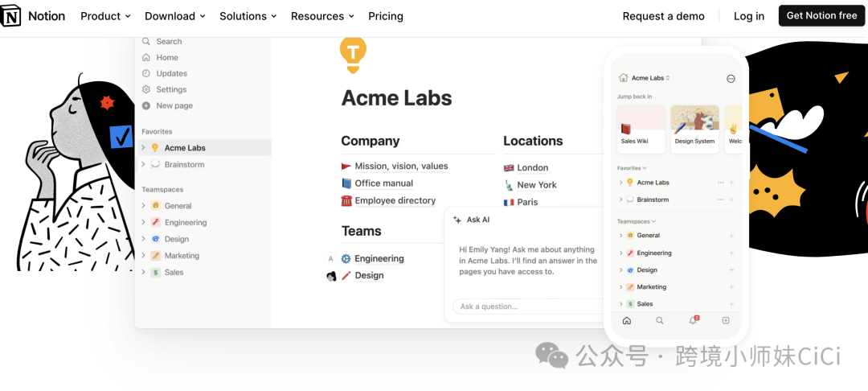The height and width of the screenshot is (391, 868).
Task: Click the Settings gear icon in sidebar
Action: [146, 89]
